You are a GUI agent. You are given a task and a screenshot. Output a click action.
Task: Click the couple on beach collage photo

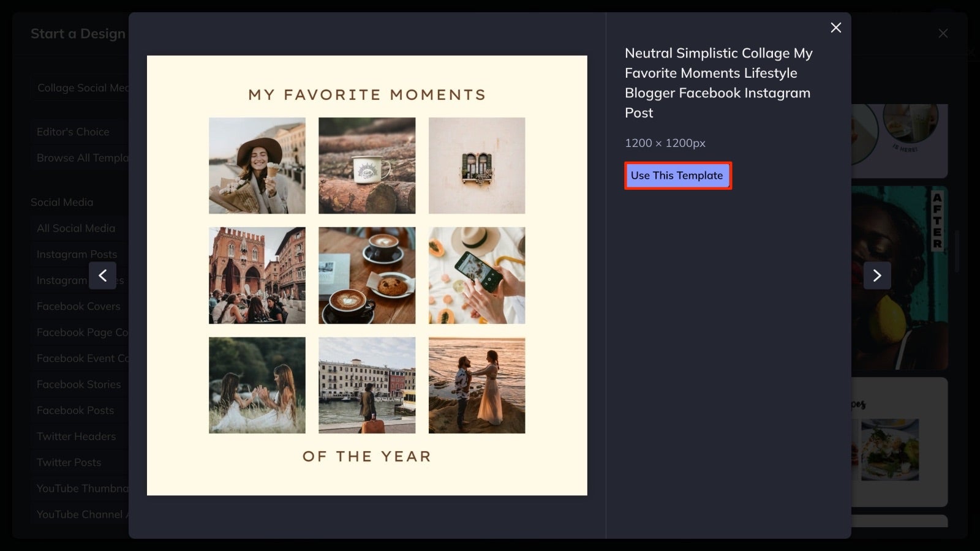(477, 384)
